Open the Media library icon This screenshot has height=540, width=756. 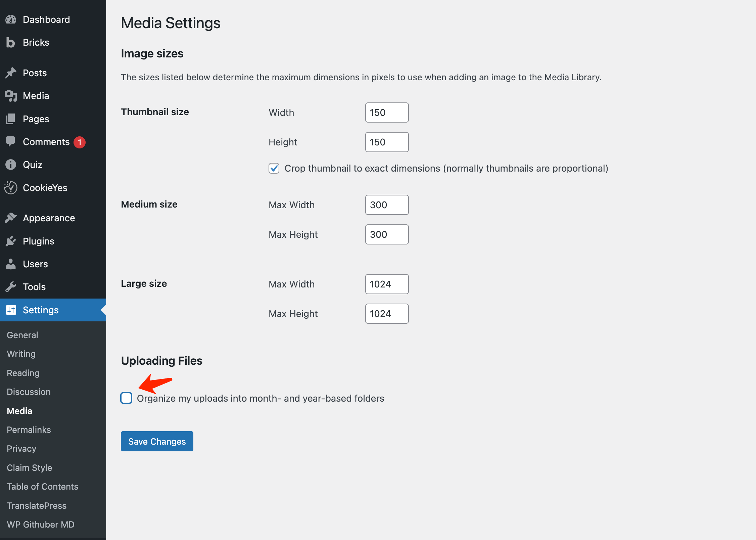(x=11, y=96)
